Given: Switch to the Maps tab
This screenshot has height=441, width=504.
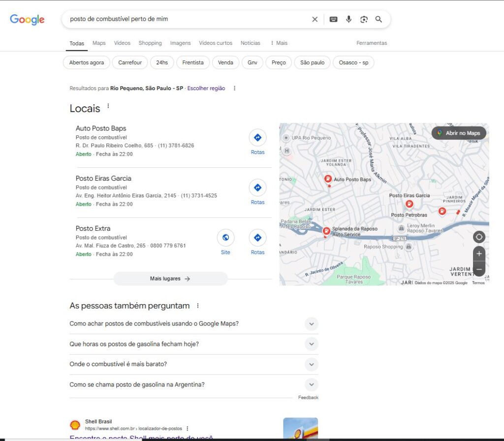Looking at the screenshot, I should tap(99, 43).
